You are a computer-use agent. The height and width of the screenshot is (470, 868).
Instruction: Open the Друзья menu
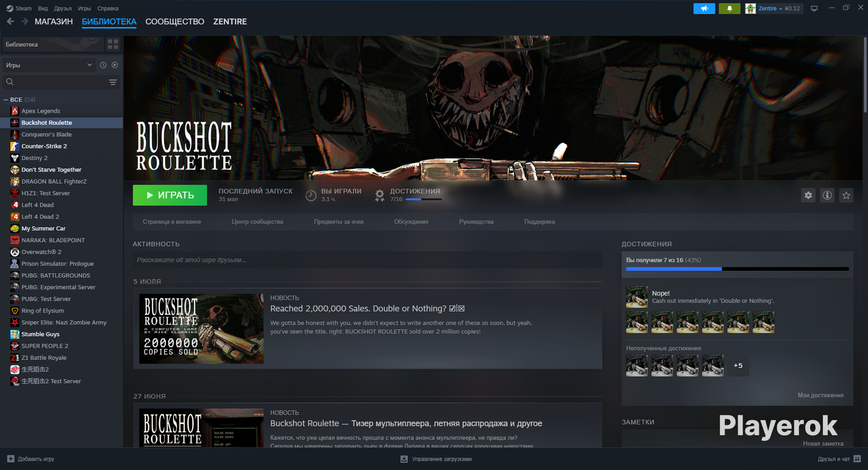63,8
